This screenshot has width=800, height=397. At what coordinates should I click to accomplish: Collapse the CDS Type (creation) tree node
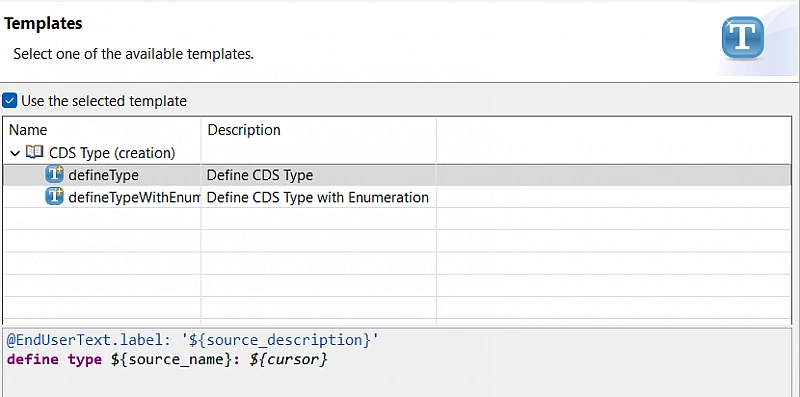point(15,153)
